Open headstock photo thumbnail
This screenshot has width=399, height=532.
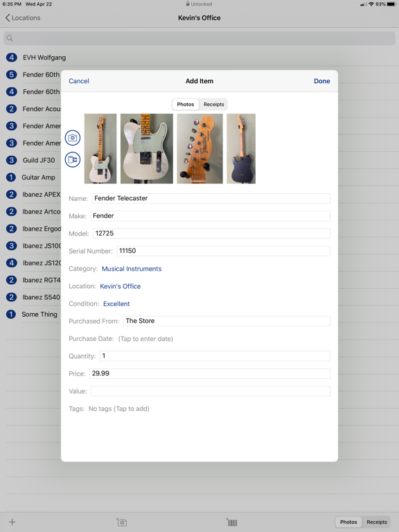pyautogui.click(x=199, y=149)
